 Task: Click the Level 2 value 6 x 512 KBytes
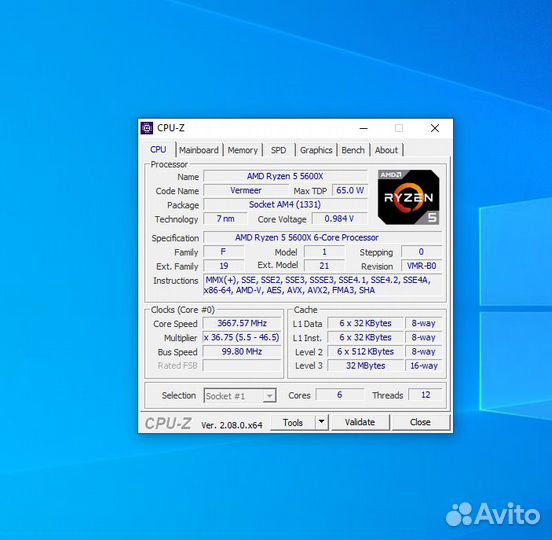tap(365, 351)
